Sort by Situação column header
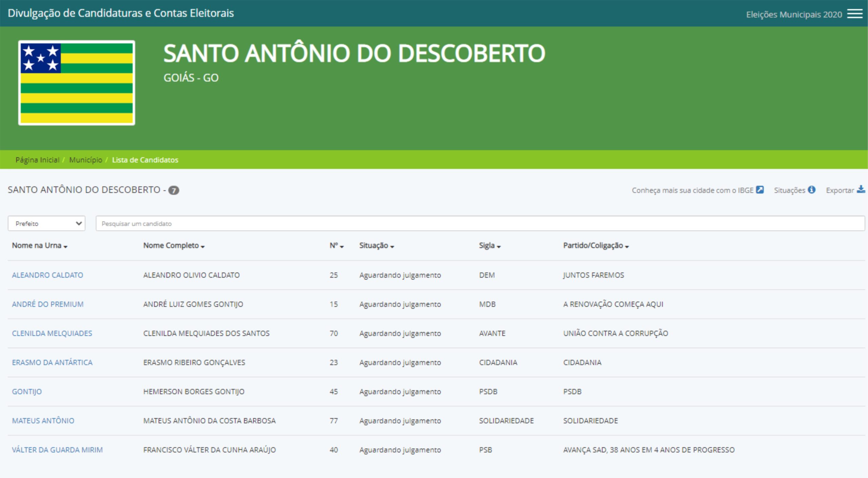868x478 pixels. (x=377, y=245)
